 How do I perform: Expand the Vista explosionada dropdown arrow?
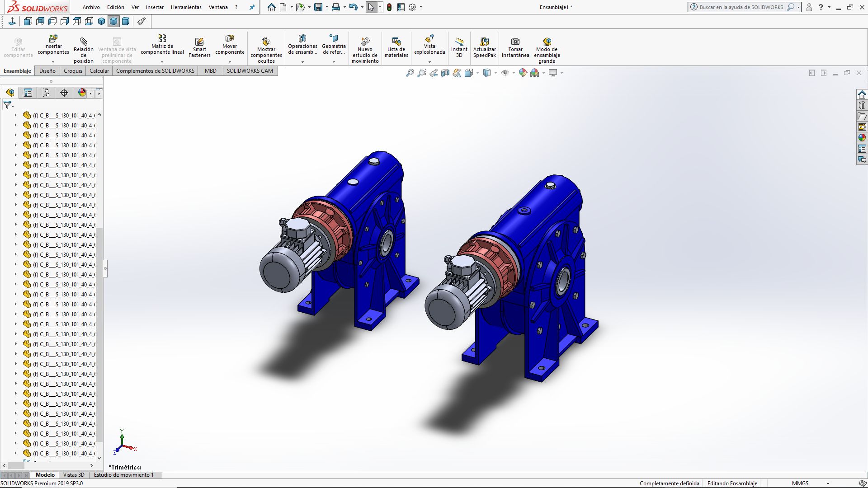pos(429,62)
